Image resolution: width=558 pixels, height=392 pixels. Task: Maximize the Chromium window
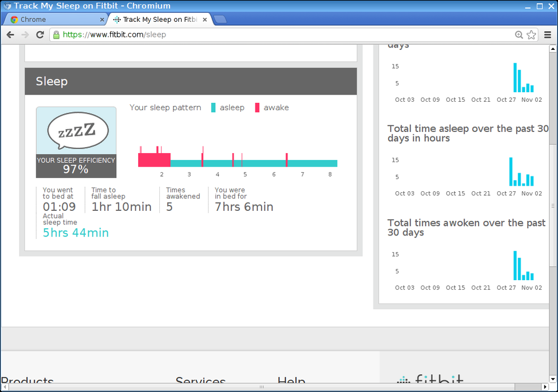click(x=540, y=6)
